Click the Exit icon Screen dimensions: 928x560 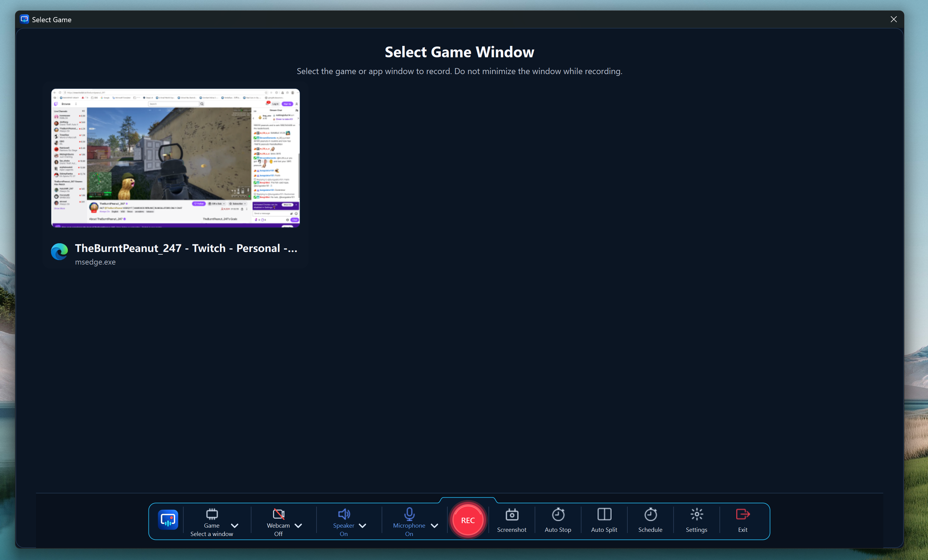coord(743,514)
